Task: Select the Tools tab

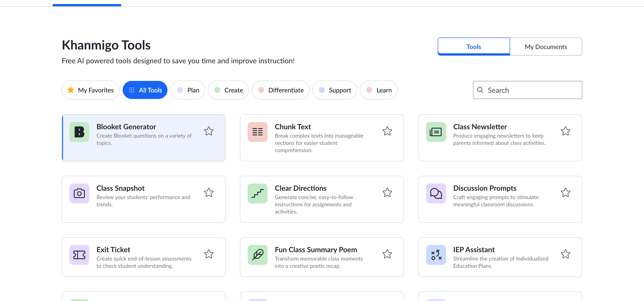Action: [473, 47]
